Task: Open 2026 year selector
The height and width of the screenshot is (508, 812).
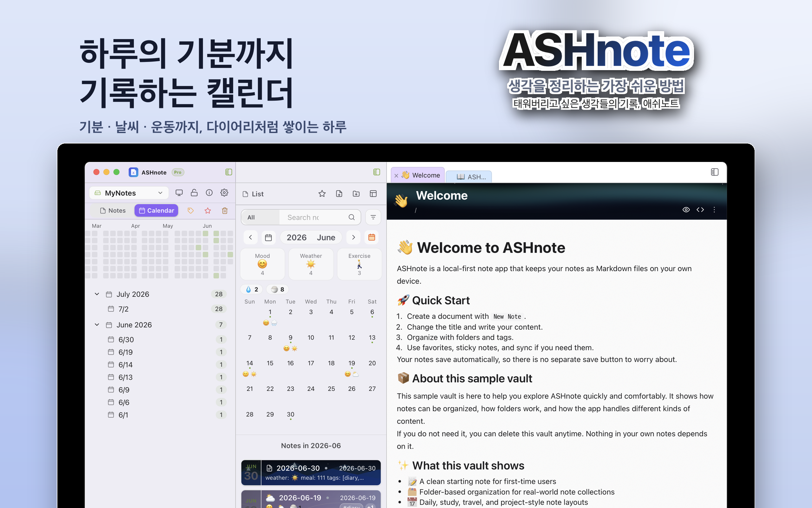Action: coord(297,237)
